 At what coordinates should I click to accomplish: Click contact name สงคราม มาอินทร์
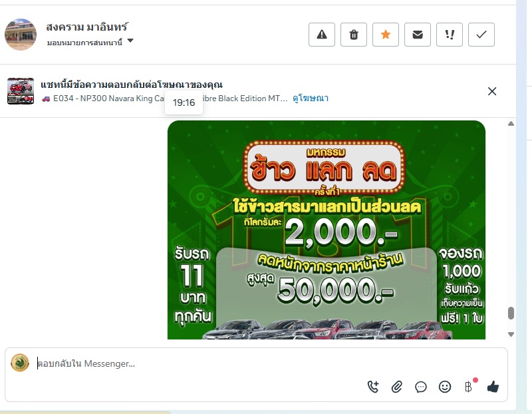(87, 27)
